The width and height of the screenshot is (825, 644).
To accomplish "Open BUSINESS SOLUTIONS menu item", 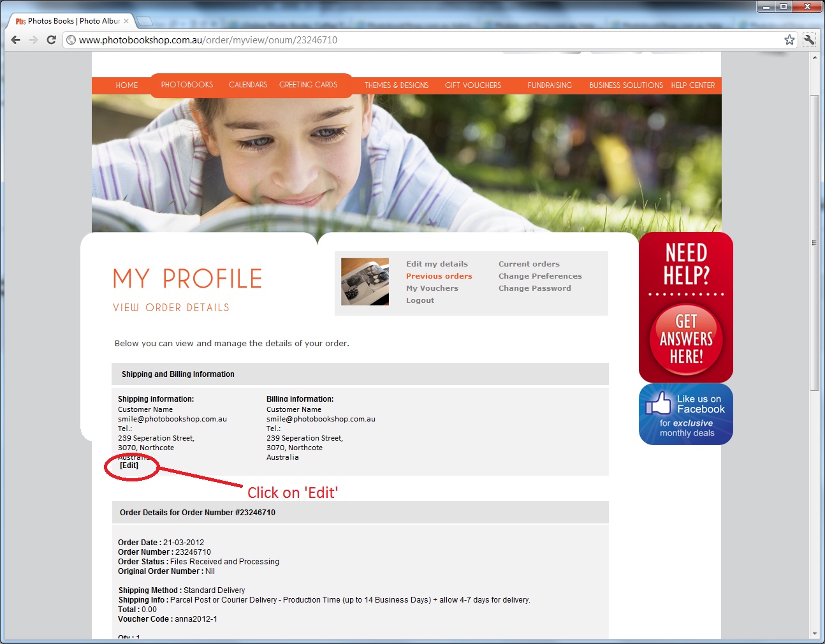I will pyautogui.click(x=626, y=85).
